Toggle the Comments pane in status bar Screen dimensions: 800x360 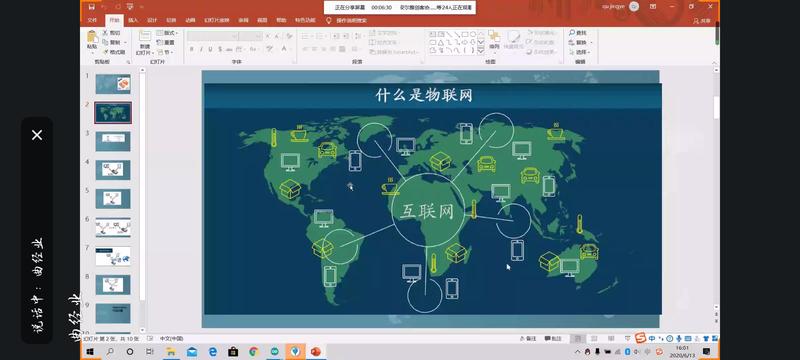(553, 339)
